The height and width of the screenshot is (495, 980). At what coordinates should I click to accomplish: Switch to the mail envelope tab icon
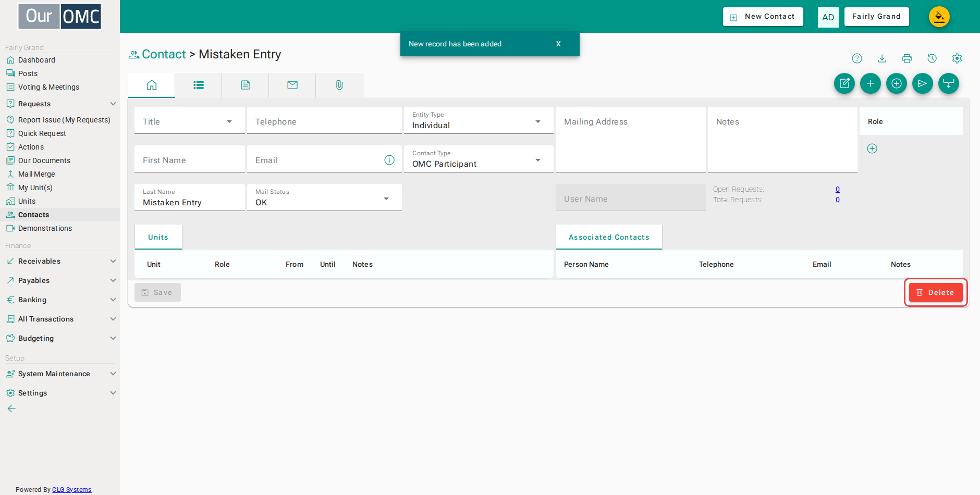(292, 85)
